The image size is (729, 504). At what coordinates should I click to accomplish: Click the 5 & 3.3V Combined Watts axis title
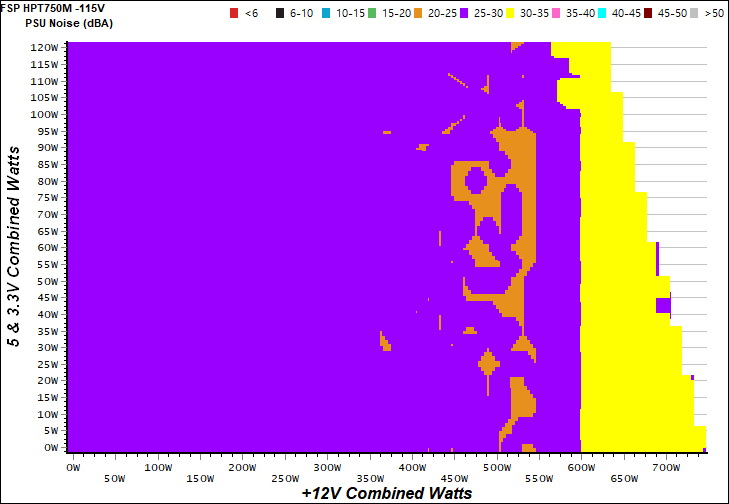coord(13,246)
